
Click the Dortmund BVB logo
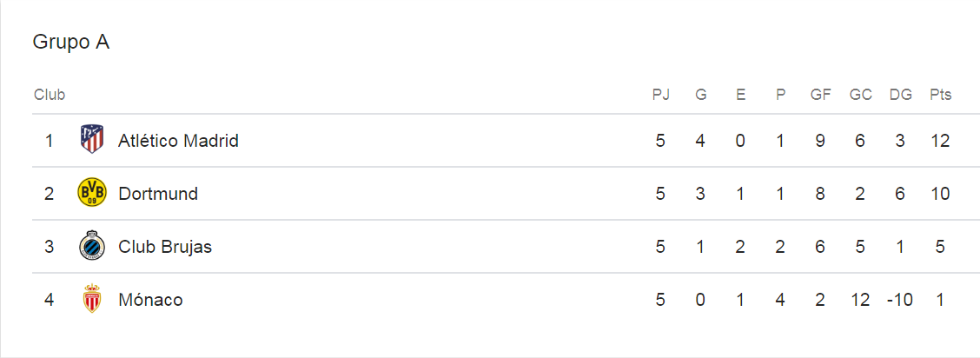[x=91, y=193]
